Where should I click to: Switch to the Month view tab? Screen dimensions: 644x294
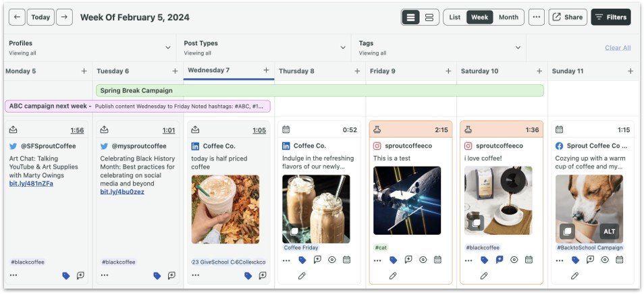(508, 18)
